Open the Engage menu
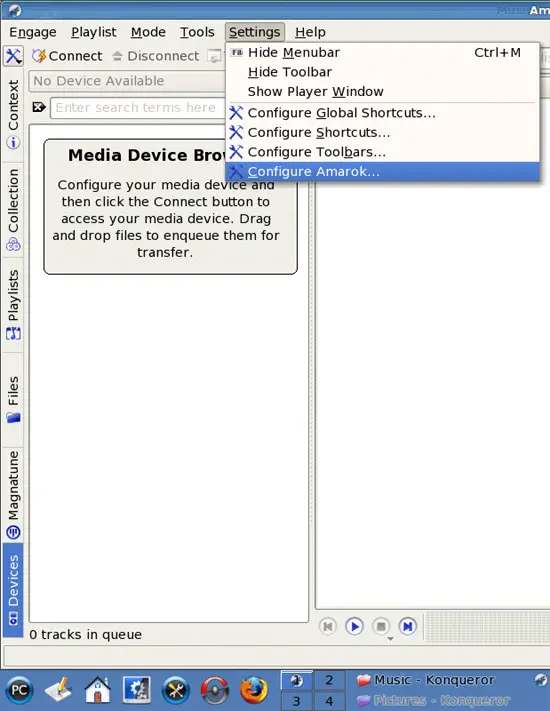The image size is (550, 711). click(x=33, y=32)
